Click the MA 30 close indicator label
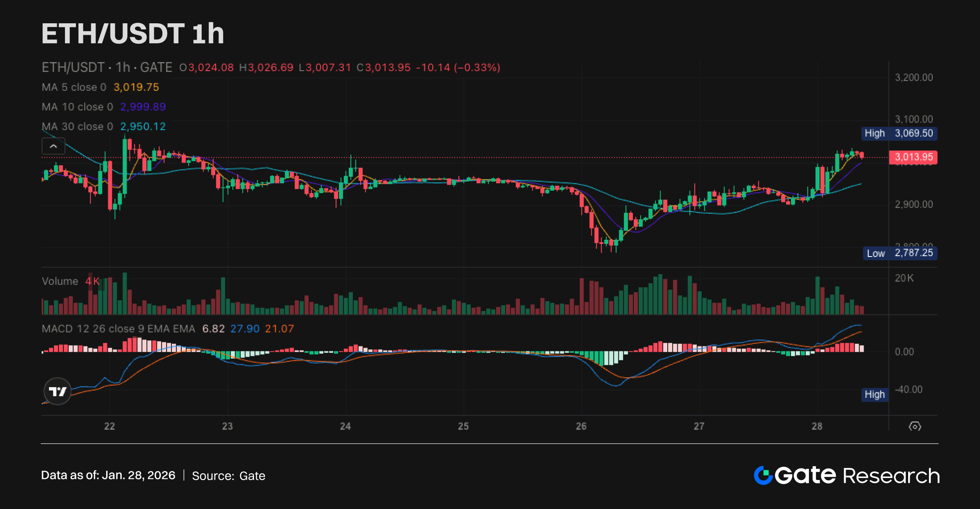The width and height of the screenshot is (980, 509). point(77,126)
